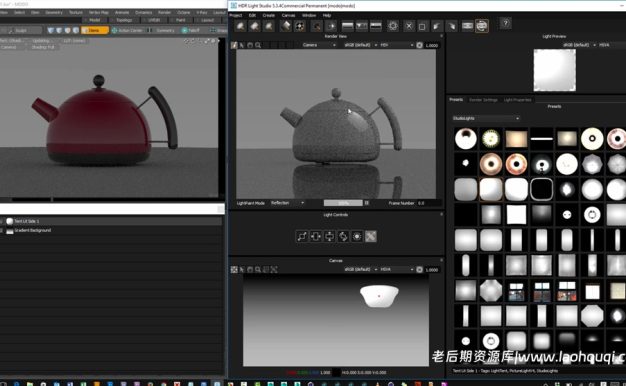Viewport: 626px width, 386px height.
Task: Select the LightPaint brush tool in Render View
Action: point(234,45)
